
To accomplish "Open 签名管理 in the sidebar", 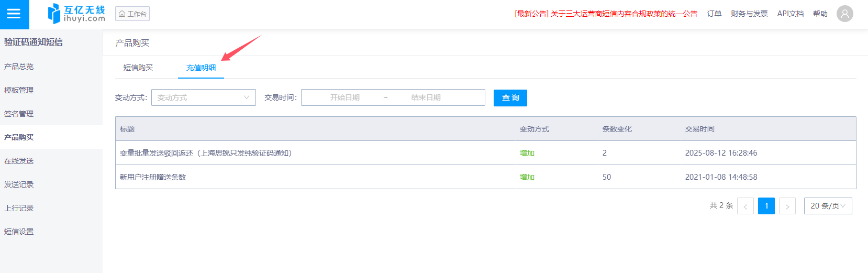I will coord(19,114).
